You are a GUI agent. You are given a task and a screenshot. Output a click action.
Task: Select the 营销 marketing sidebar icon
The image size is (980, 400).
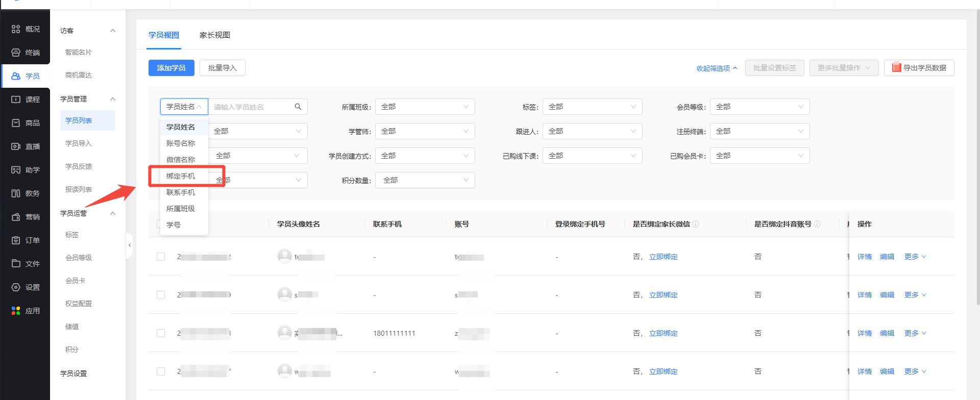16,217
